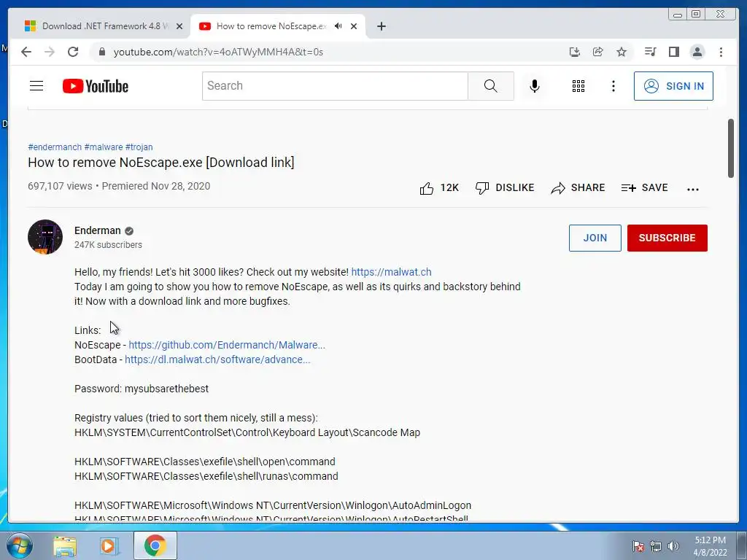The width and height of the screenshot is (747, 560).
Task: Mute the YouTube tab audio icon
Action: point(338,26)
